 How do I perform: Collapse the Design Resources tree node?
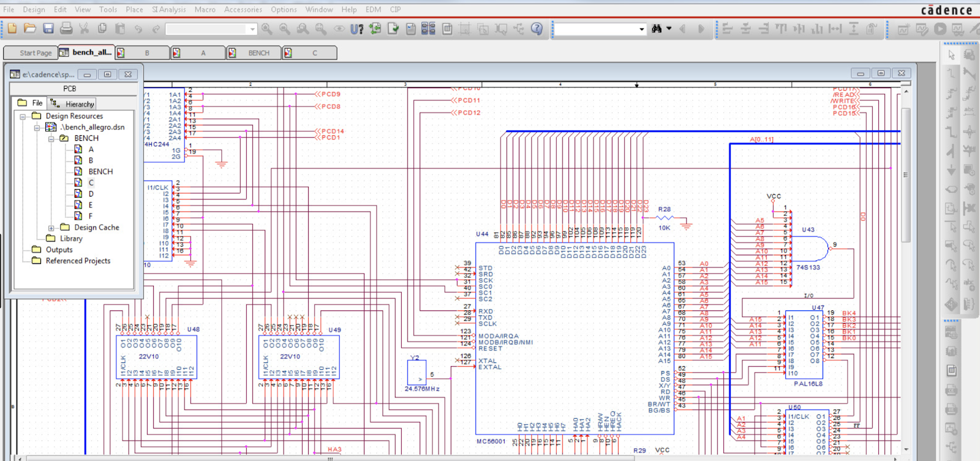[23, 116]
